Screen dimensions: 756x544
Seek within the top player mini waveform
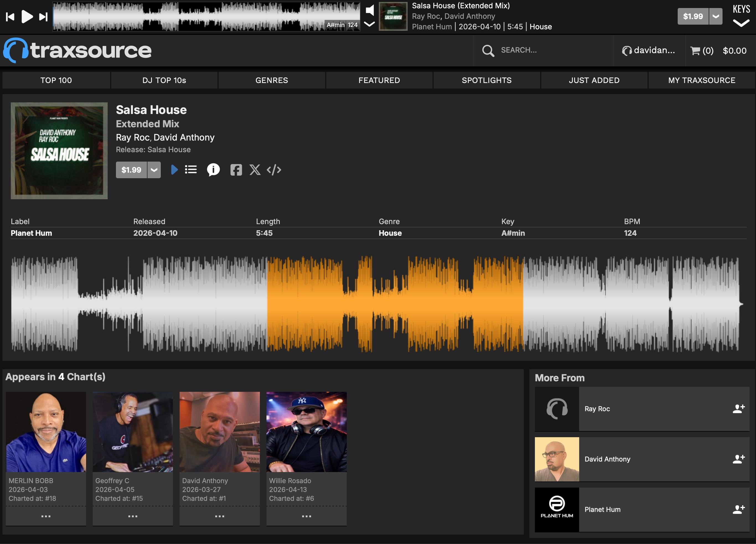pyautogui.click(x=206, y=17)
